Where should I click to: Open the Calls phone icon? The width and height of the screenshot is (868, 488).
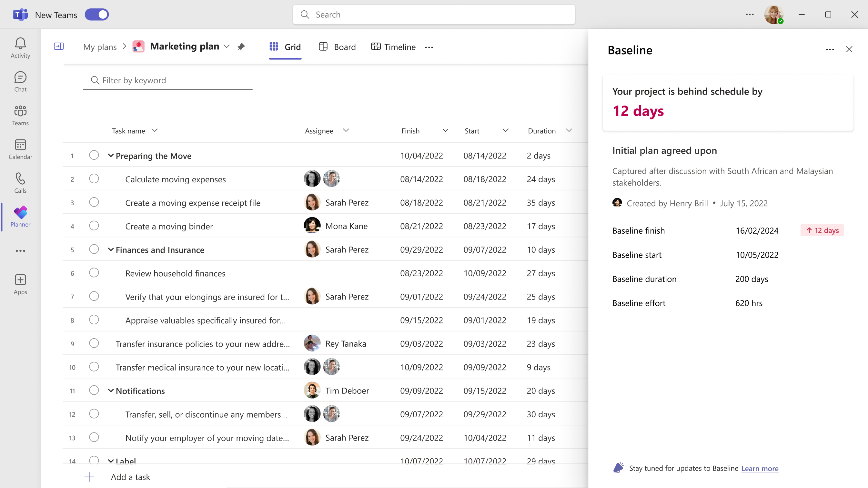coord(20,183)
